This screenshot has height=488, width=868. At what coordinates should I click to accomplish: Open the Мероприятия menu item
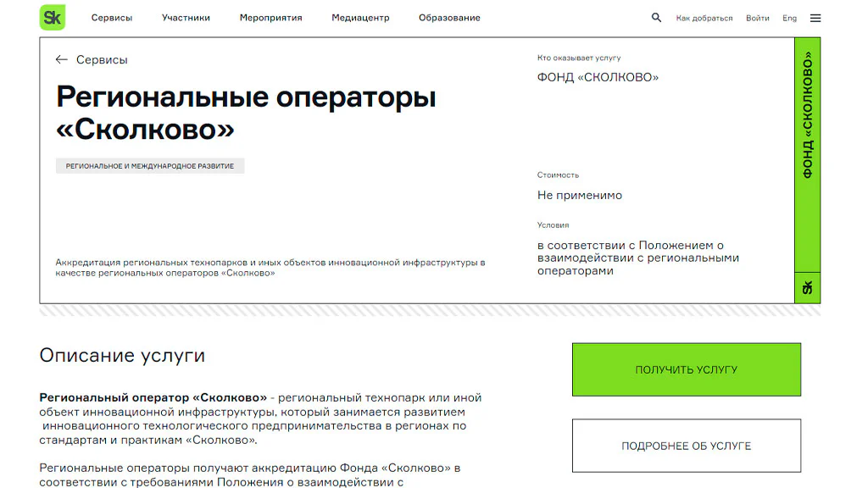tap(270, 18)
